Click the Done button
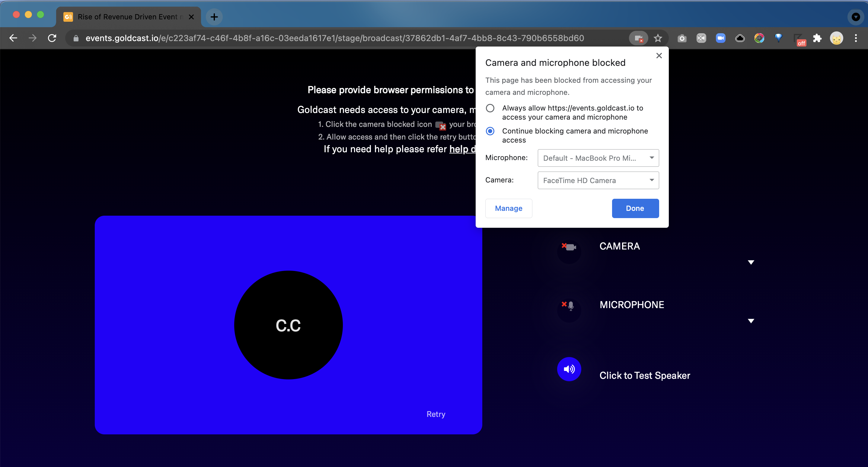 click(x=635, y=208)
